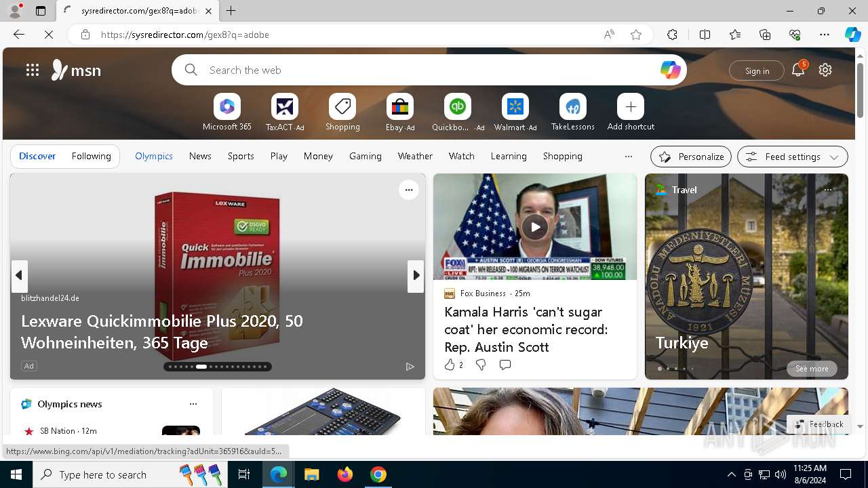868x488 pixels.
Task: Open the Weather category
Action: point(415,156)
